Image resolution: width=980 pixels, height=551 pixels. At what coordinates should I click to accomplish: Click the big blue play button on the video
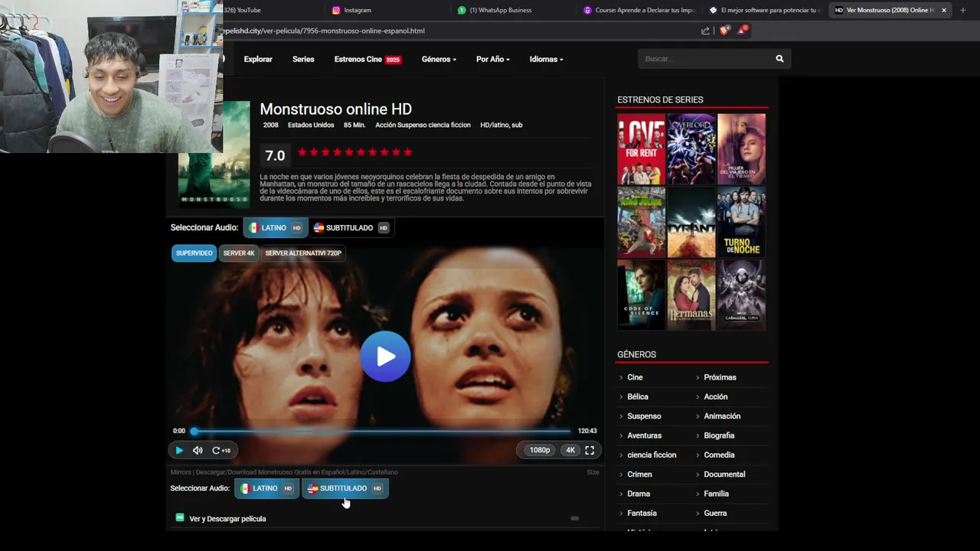tap(385, 356)
